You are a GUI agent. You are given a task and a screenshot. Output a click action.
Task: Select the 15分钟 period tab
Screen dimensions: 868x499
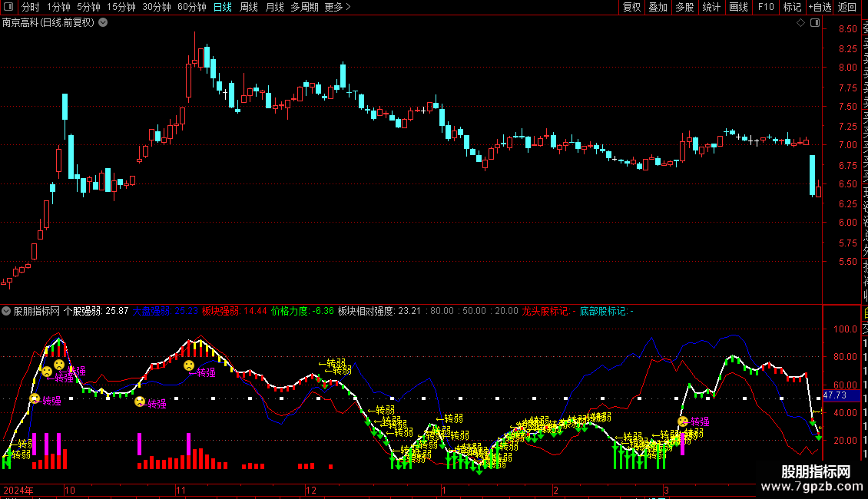121,7
